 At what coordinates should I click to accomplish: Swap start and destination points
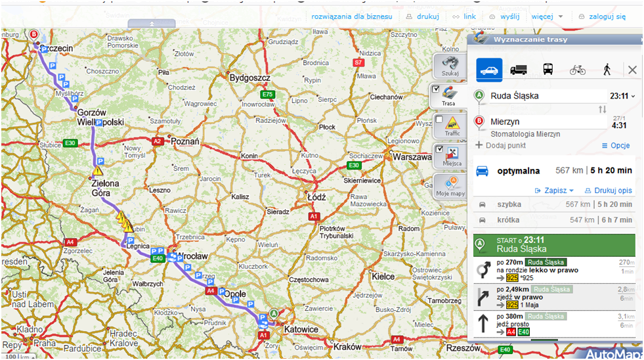pyautogui.click(x=603, y=109)
